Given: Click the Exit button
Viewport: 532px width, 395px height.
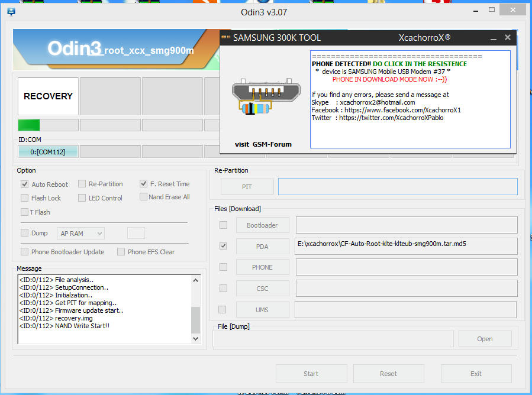Looking at the screenshot, I should point(476,374).
